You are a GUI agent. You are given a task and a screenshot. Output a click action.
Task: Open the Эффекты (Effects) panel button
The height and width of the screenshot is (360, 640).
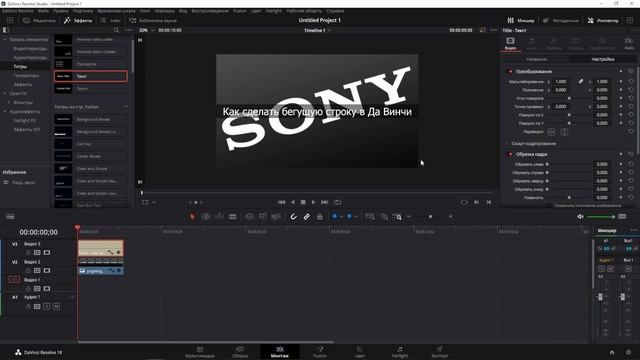point(78,20)
